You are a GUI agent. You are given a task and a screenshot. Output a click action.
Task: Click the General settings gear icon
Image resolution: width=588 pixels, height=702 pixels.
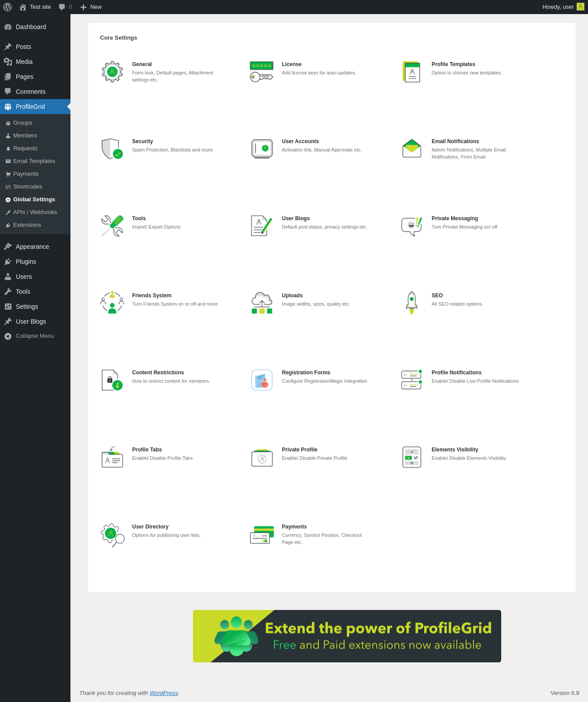(x=112, y=72)
